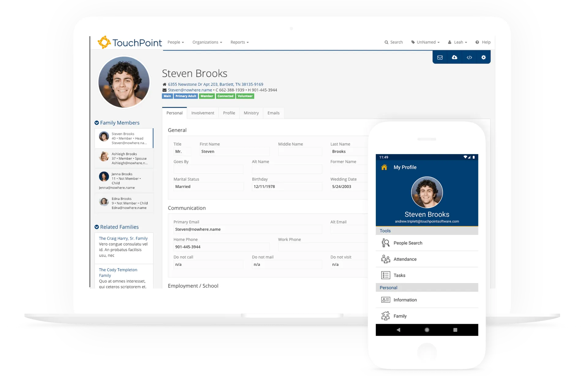Screen dimensions: 588x380
Task: Open the Reports dropdown menu
Action: (x=239, y=42)
